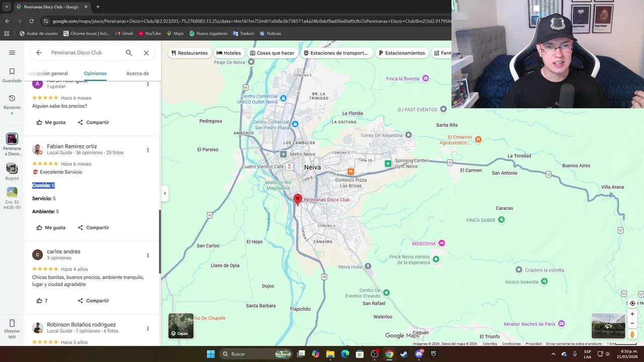The height and width of the screenshot is (362, 644).
Task: Like the carlos andres review with 7 likes
Action: click(42, 301)
